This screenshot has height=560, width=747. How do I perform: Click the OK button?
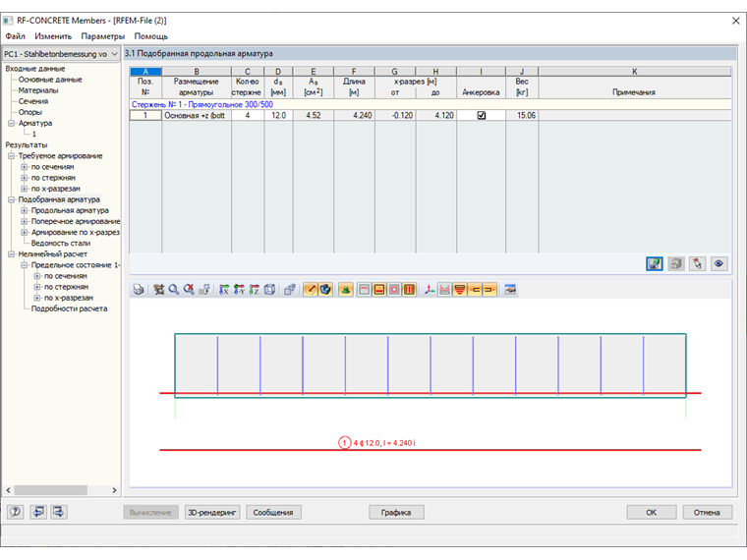click(652, 513)
